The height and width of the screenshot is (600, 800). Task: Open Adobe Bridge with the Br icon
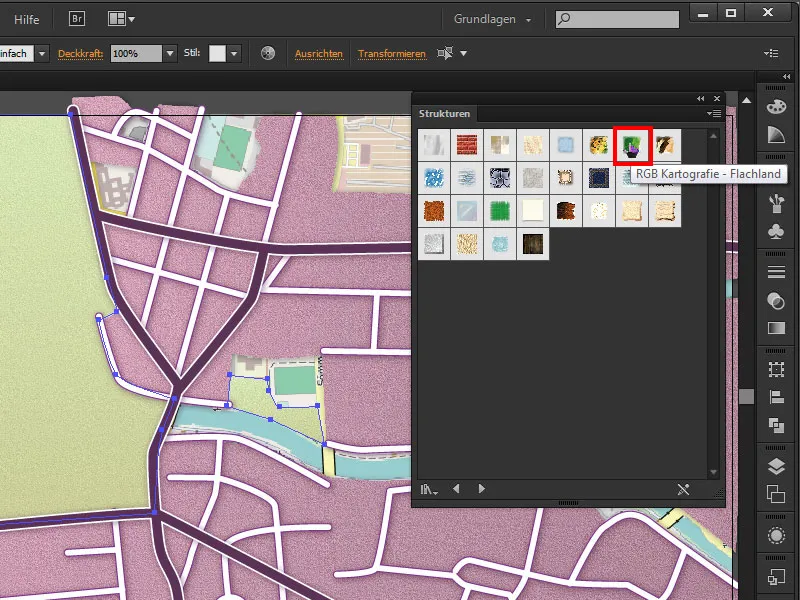point(77,19)
